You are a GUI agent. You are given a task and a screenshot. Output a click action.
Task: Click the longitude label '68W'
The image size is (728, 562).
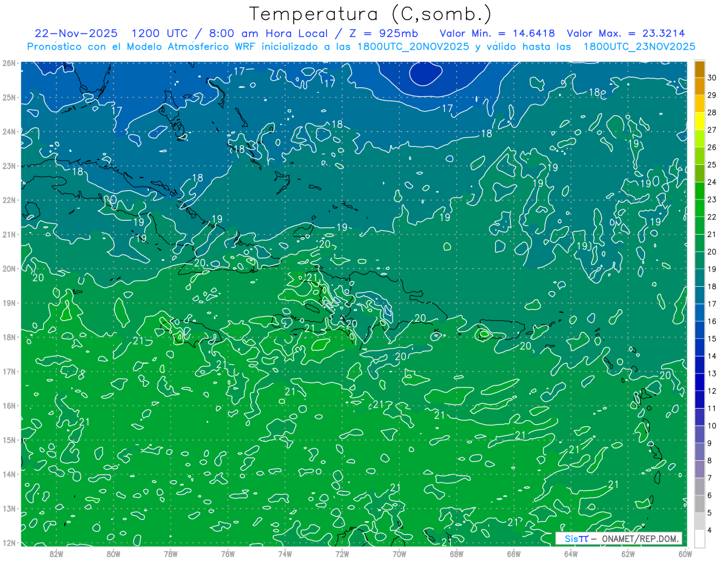click(x=456, y=554)
